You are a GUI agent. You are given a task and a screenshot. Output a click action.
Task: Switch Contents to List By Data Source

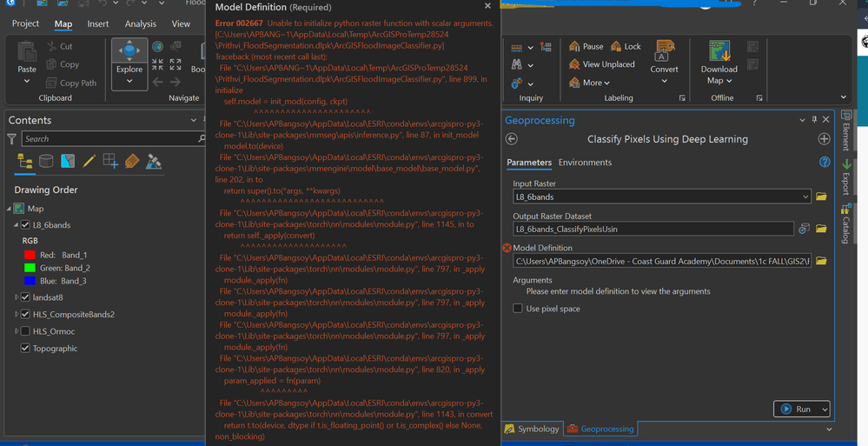click(47, 161)
